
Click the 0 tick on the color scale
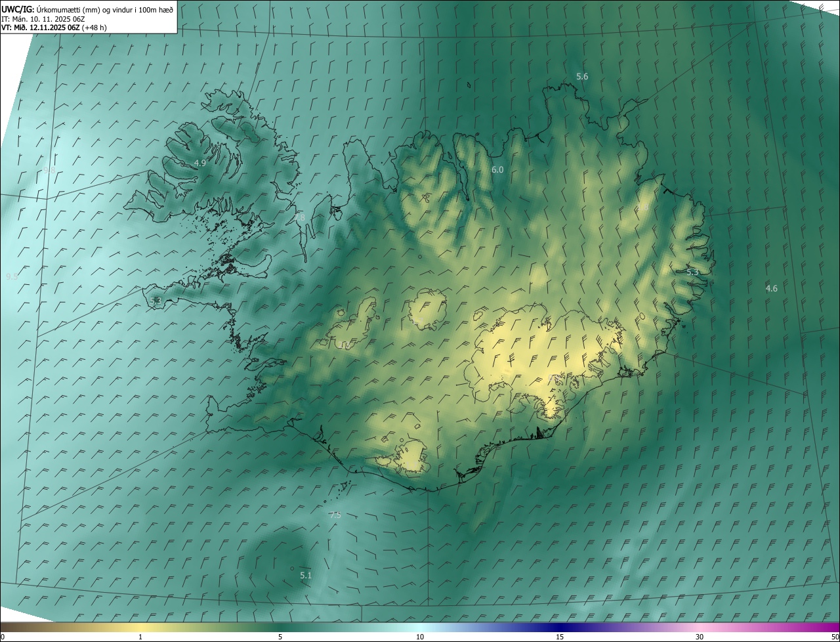[x=3, y=637]
